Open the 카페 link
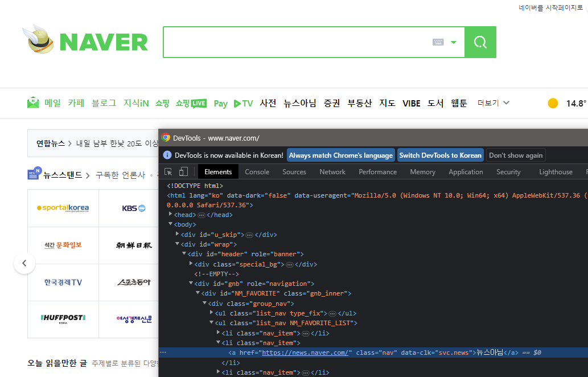This screenshot has height=377, width=588. (76, 103)
